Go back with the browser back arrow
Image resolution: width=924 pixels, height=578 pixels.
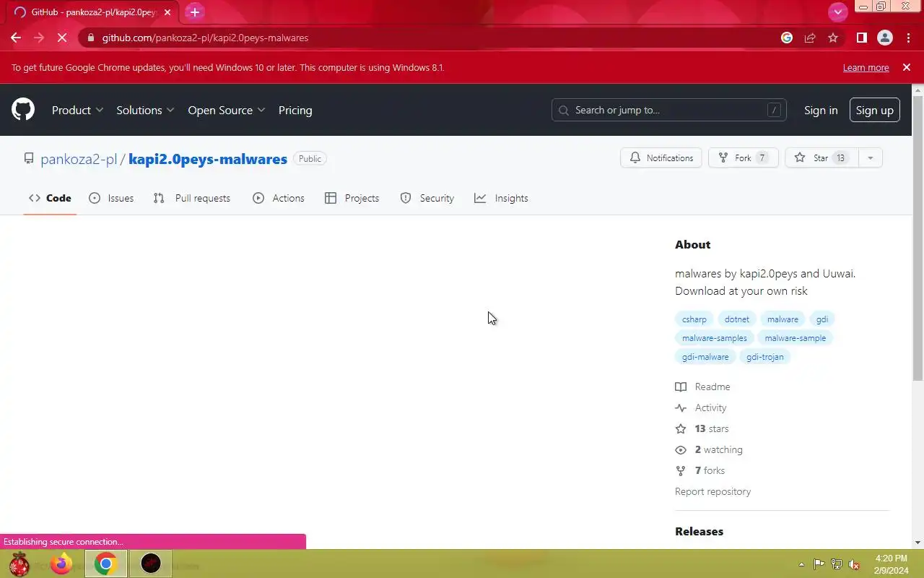[x=16, y=38]
